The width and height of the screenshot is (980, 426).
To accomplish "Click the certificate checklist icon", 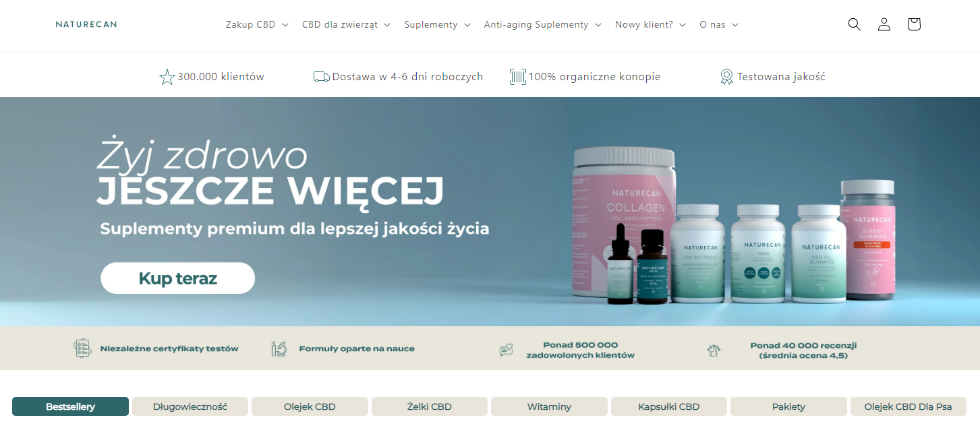I will point(82,348).
